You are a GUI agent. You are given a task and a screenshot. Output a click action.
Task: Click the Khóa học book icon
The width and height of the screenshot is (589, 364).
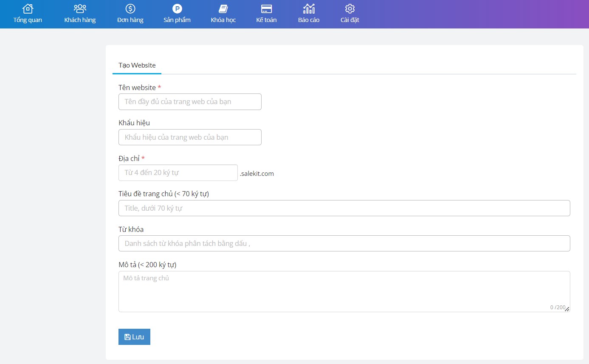223,8
